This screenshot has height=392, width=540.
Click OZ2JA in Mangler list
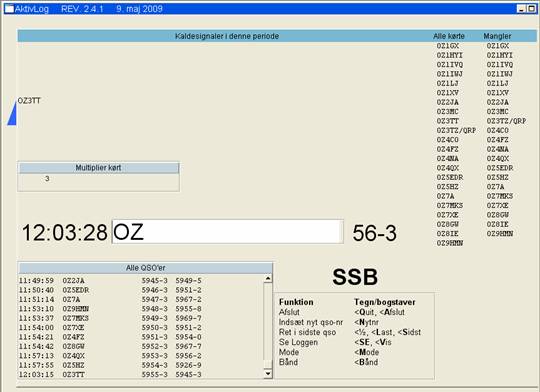click(498, 102)
